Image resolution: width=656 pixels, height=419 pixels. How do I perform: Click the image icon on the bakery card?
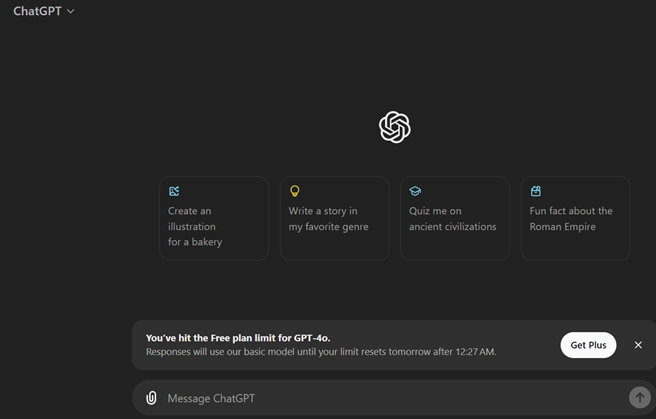click(x=174, y=191)
